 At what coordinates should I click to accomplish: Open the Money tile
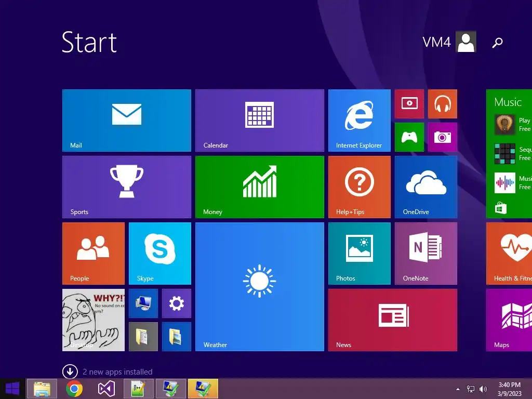[260, 187]
